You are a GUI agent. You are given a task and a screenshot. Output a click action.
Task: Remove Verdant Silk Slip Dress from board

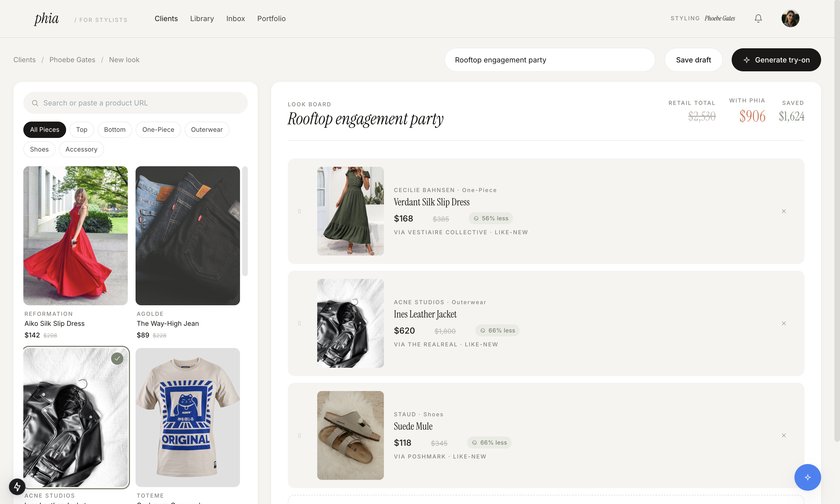pos(784,211)
